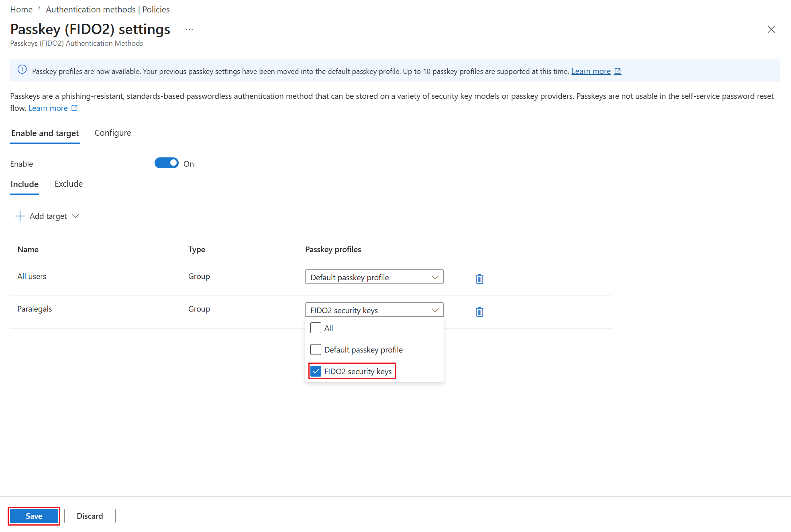Click the All users name cell
Viewport: 791px width, 532px height.
(32, 276)
